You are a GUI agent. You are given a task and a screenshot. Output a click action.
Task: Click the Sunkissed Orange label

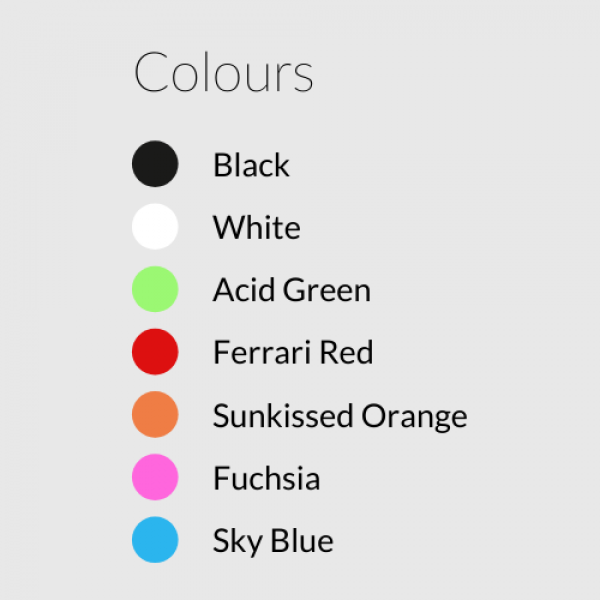(340, 416)
